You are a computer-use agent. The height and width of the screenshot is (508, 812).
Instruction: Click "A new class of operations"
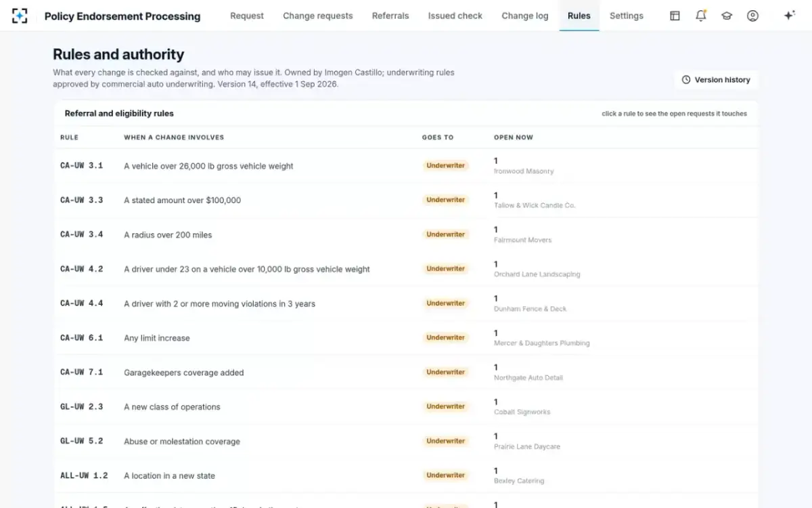click(173, 407)
